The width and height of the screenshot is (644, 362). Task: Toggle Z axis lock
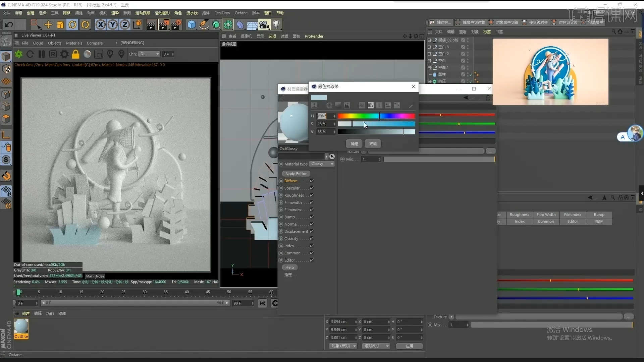click(x=125, y=24)
